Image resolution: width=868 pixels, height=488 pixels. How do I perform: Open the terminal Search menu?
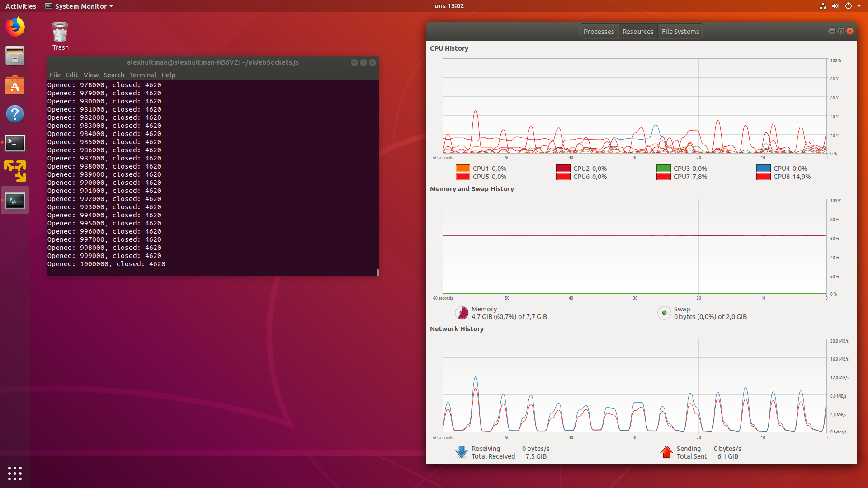(x=114, y=75)
